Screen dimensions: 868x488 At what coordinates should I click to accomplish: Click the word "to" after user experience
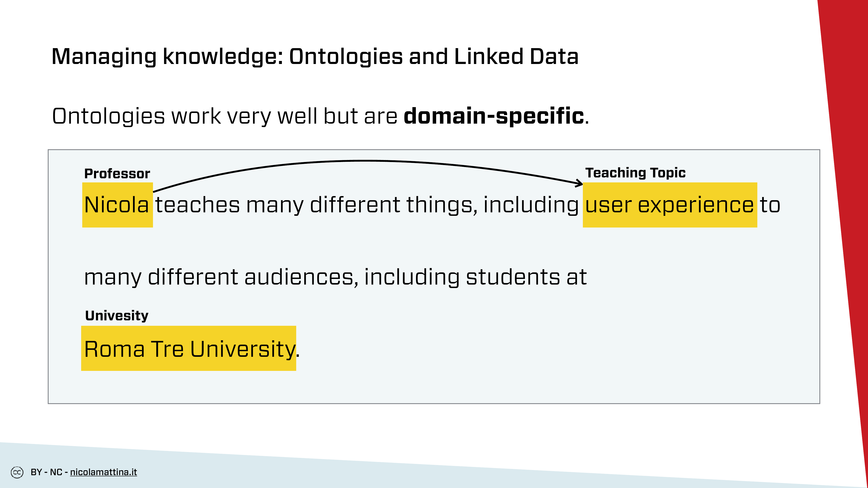pyautogui.click(x=770, y=205)
